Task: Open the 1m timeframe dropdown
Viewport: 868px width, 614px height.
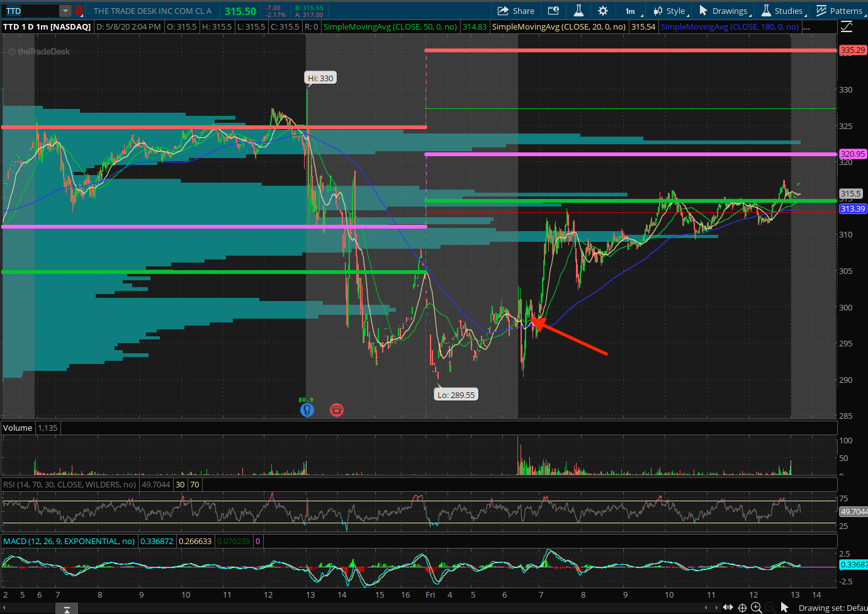Action: point(632,11)
